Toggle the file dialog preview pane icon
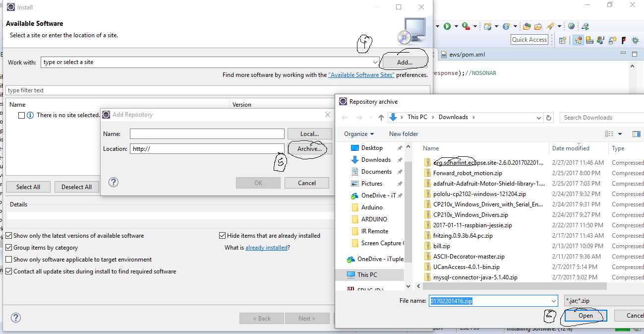This screenshot has height=334, width=644. point(636,134)
